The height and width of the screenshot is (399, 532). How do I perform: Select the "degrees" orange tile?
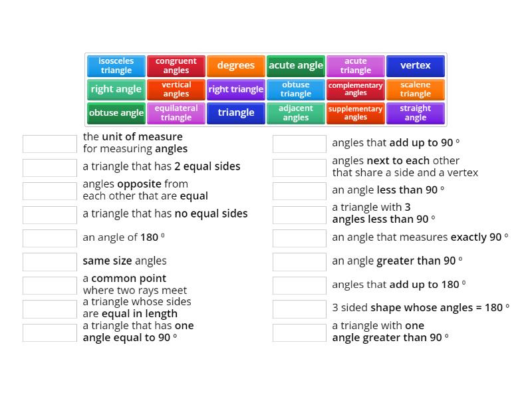(235, 65)
